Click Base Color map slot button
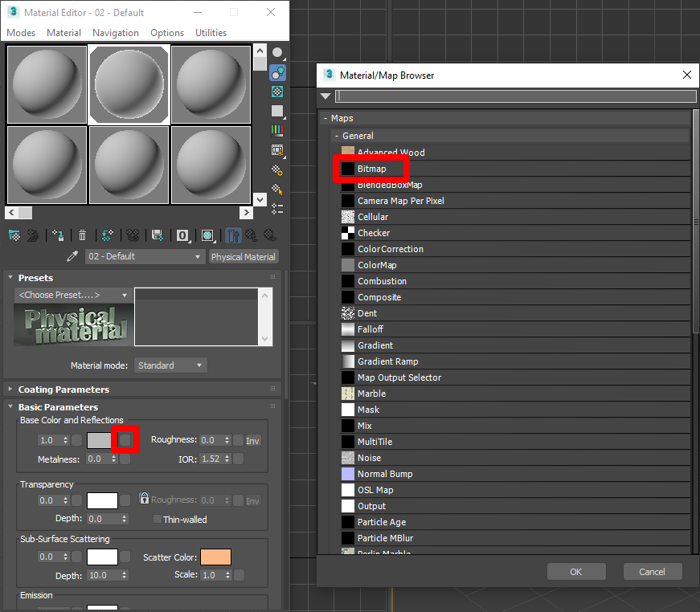Viewport: 700px width, 612px height. 125,440
